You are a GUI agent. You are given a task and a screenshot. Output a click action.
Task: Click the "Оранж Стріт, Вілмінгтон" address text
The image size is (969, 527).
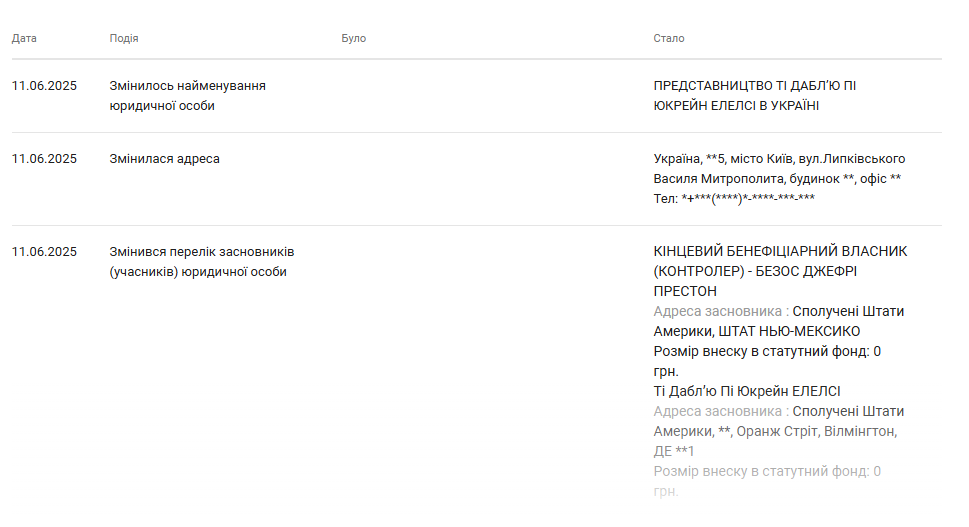coord(816,432)
